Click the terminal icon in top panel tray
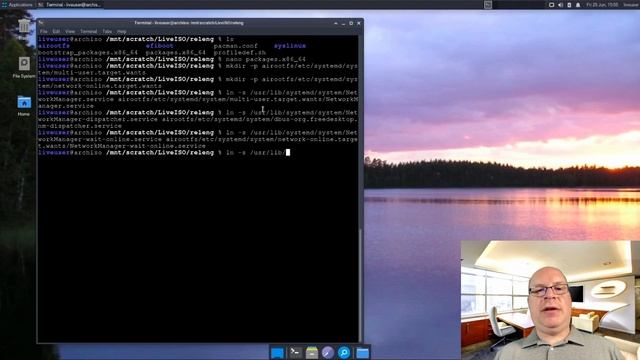640x360 pixels. (x=488, y=4)
